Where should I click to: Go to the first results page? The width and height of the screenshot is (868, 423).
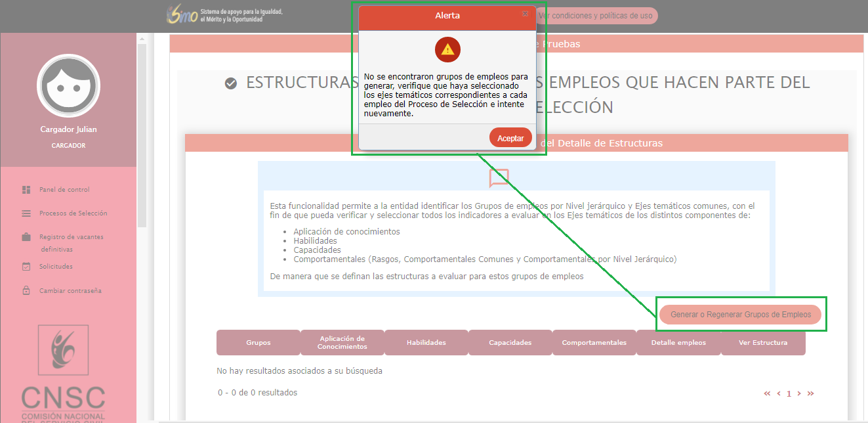pos(767,393)
